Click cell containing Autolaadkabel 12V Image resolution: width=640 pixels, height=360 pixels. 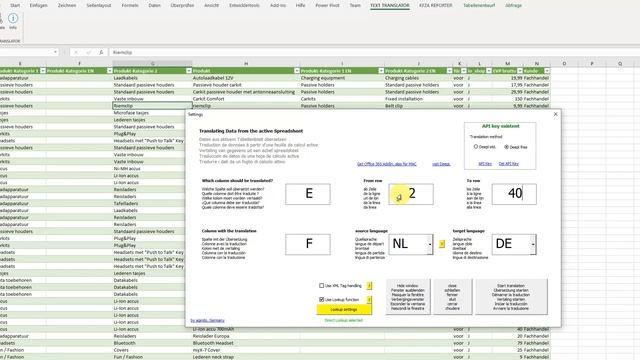[246, 78]
